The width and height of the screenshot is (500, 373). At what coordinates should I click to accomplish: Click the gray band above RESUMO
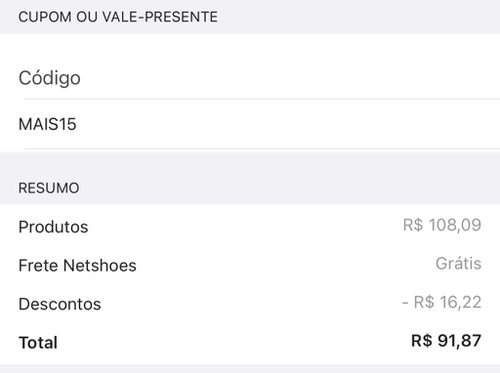coord(250,165)
